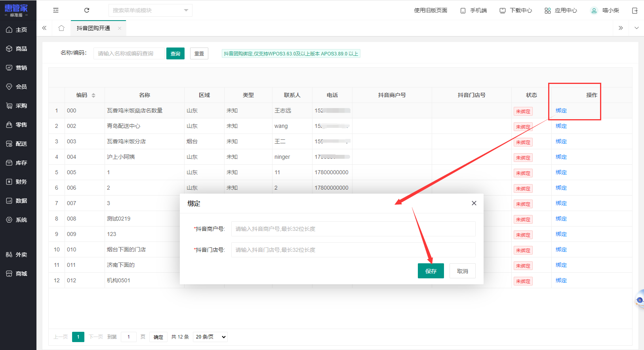This screenshot has width=644, height=350.
Task: Sort by the 编码 column arrows
Action: tap(93, 95)
